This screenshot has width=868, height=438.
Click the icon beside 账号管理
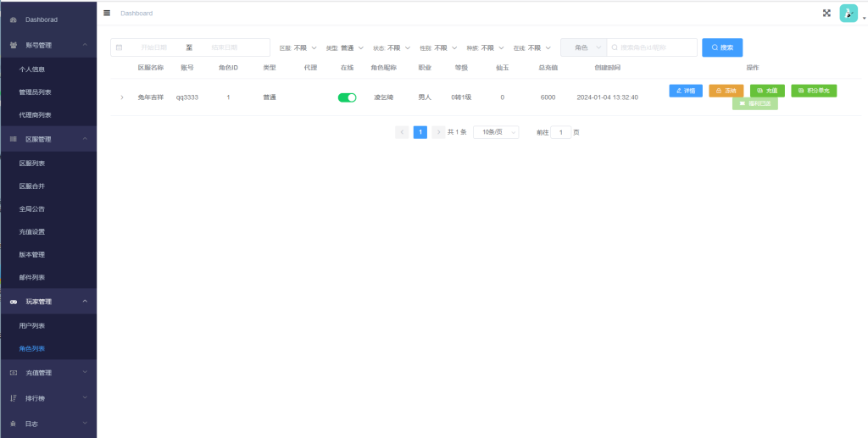(x=14, y=46)
